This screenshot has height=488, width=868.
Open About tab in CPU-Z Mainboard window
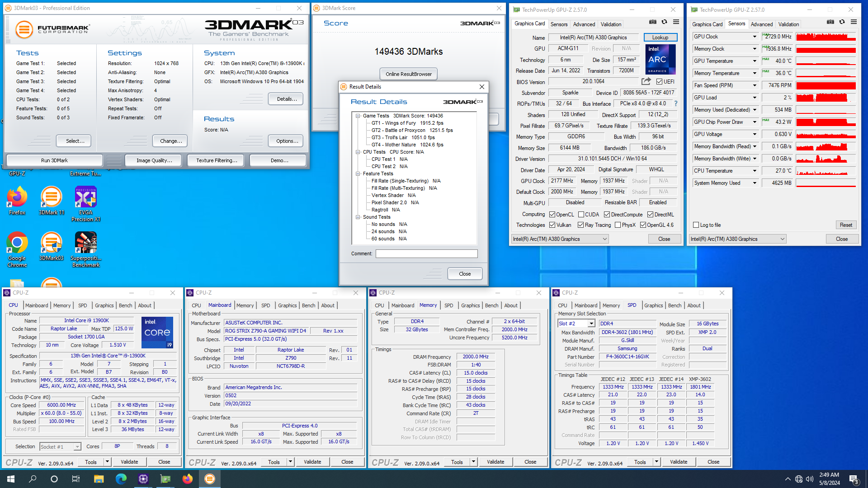pyautogui.click(x=328, y=305)
